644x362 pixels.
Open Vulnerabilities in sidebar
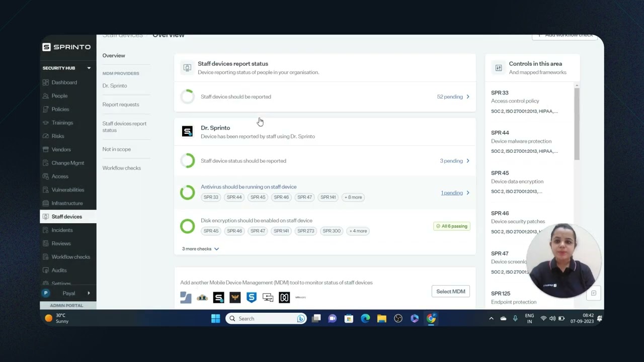pyautogui.click(x=67, y=190)
